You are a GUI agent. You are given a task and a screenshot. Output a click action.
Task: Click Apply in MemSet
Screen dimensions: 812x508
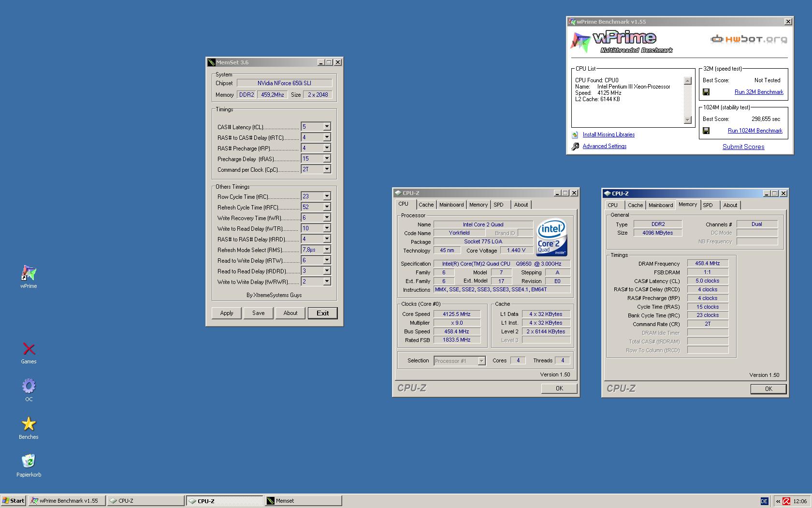(227, 313)
